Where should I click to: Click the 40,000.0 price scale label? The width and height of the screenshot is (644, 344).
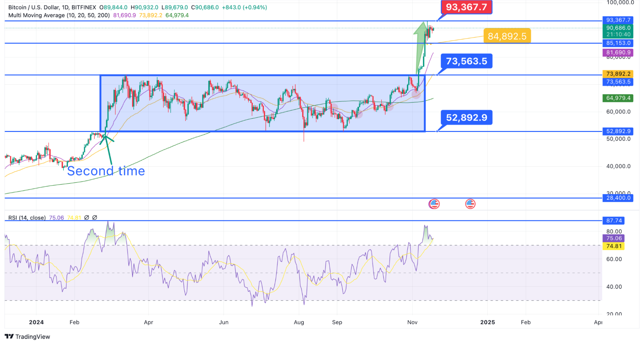pyautogui.click(x=618, y=166)
